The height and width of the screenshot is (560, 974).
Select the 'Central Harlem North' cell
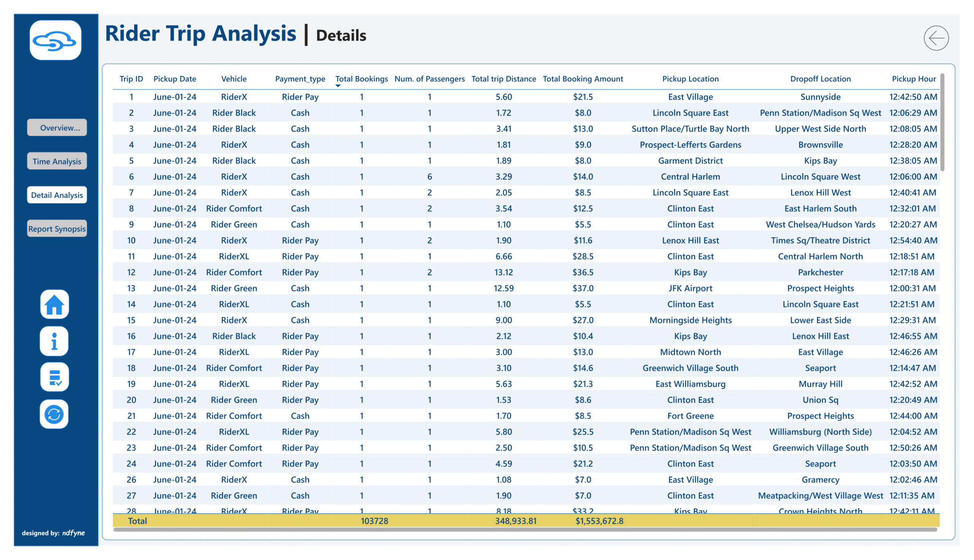pos(820,257)
